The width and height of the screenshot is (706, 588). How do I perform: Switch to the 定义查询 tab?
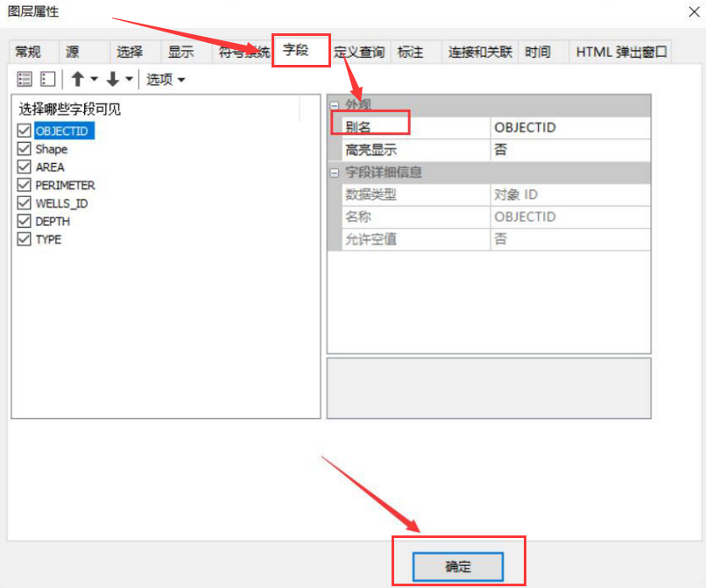coord(359,51)
